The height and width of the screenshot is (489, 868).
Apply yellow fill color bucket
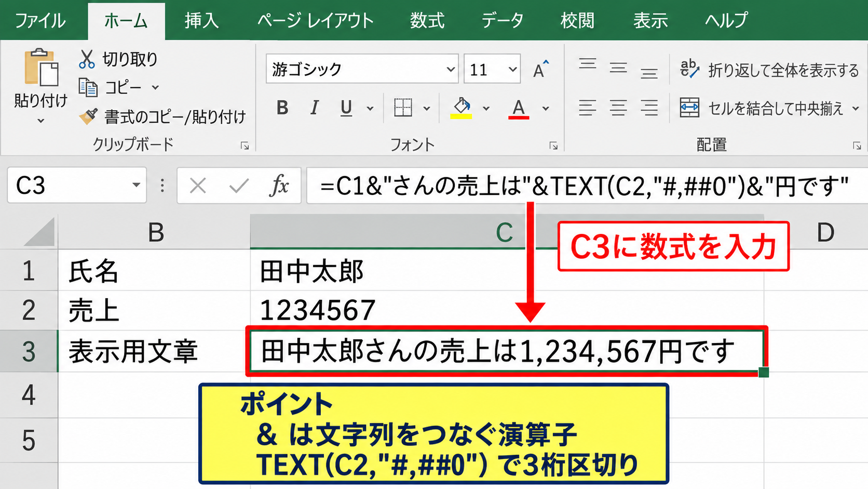point(461,108)
